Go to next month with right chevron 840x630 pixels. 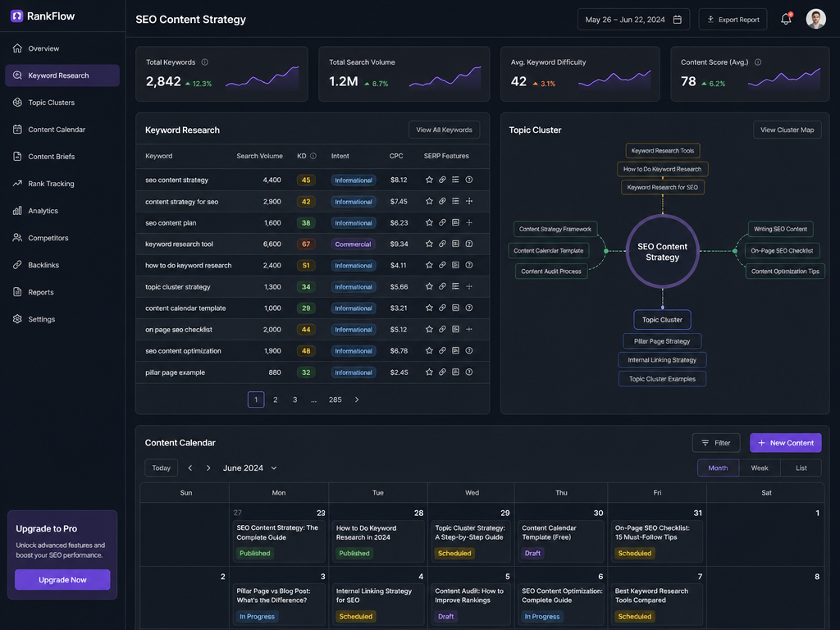208,468
